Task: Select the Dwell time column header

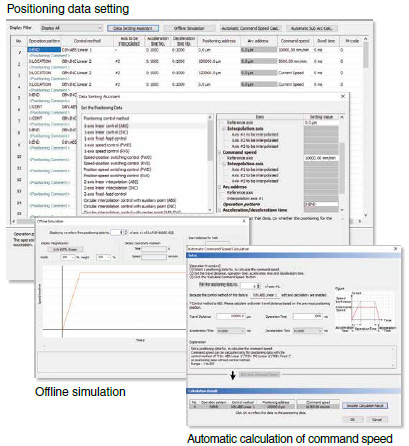Action: point(326,41)
